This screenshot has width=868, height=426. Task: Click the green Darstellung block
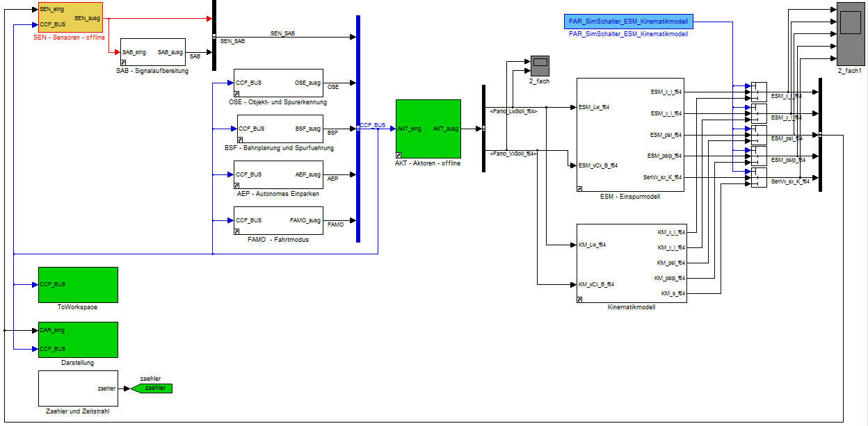click(x=78, y=339)
